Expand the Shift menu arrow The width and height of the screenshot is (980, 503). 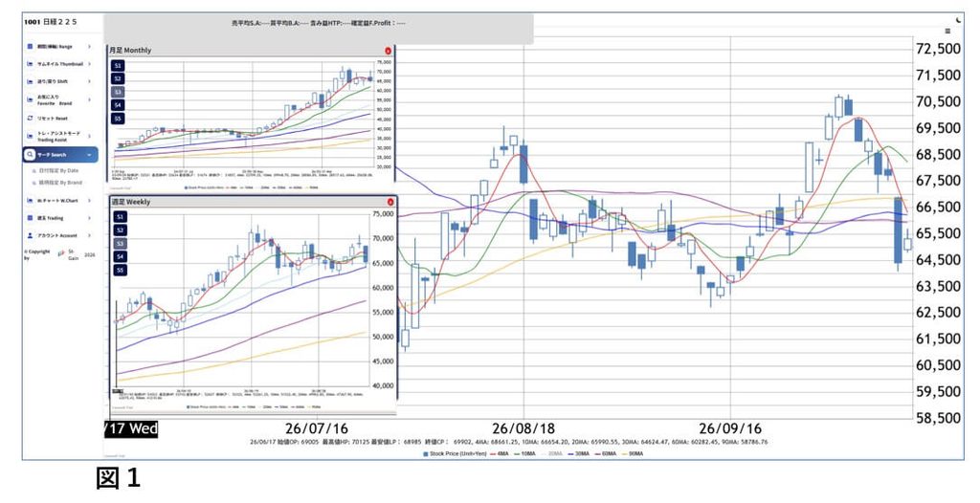coord(89,81)
